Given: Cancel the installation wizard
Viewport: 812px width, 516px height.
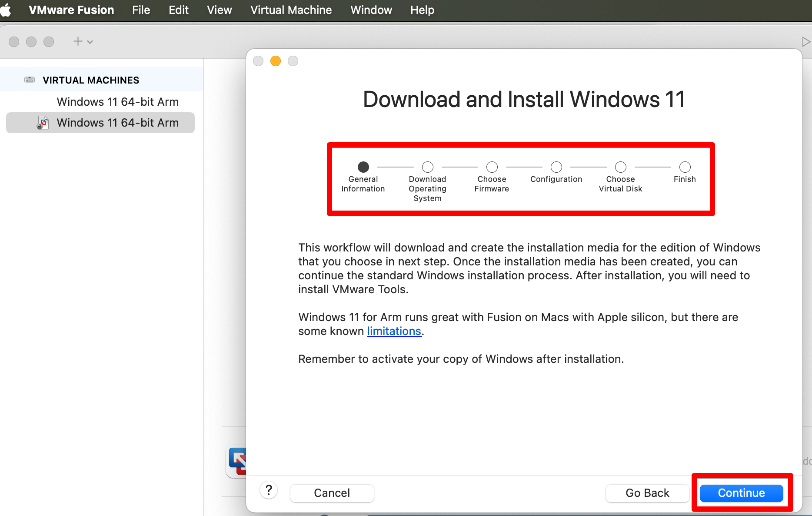Looking at the screenshot, I should coord(332,493).
